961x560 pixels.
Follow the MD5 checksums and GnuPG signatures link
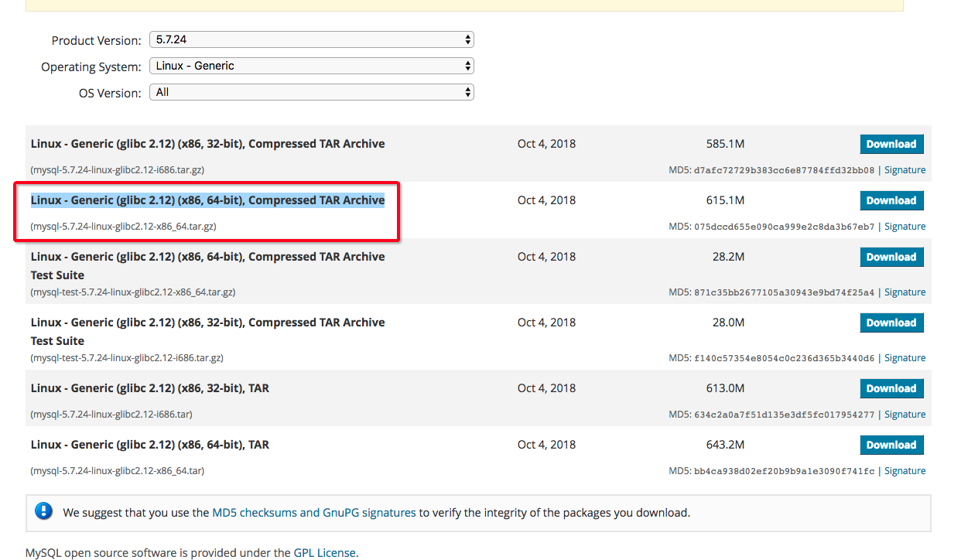point(314,512)
